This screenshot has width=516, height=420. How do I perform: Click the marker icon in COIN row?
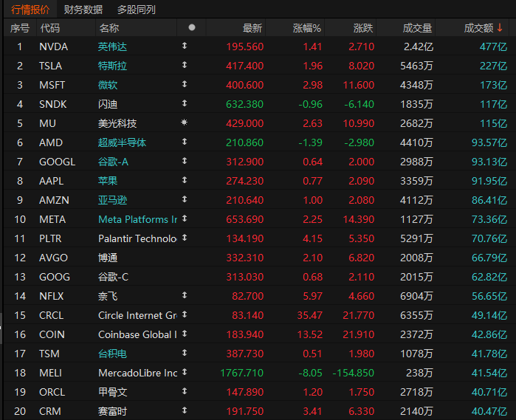185,334
